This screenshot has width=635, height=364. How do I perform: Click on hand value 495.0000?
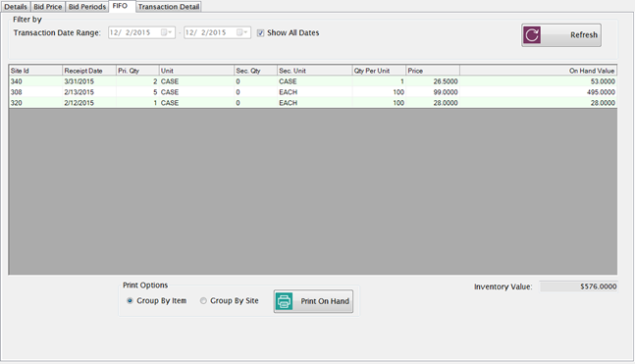coord(538,92)
